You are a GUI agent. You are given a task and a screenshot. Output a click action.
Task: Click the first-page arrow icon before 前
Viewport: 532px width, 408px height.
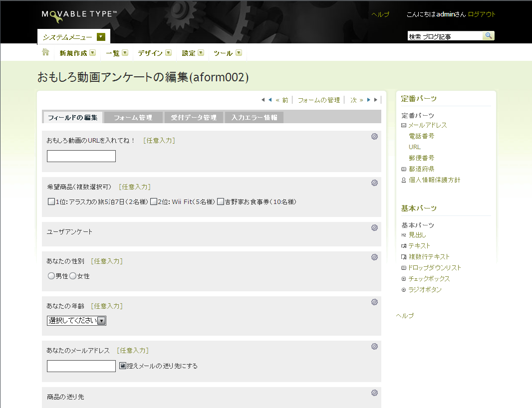click(263, 100)
